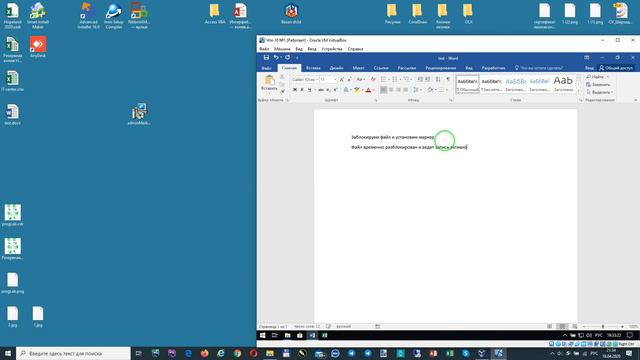Open the Устройства menu in VirtualBox
The image size is (640, 360).
coord(332,49)
